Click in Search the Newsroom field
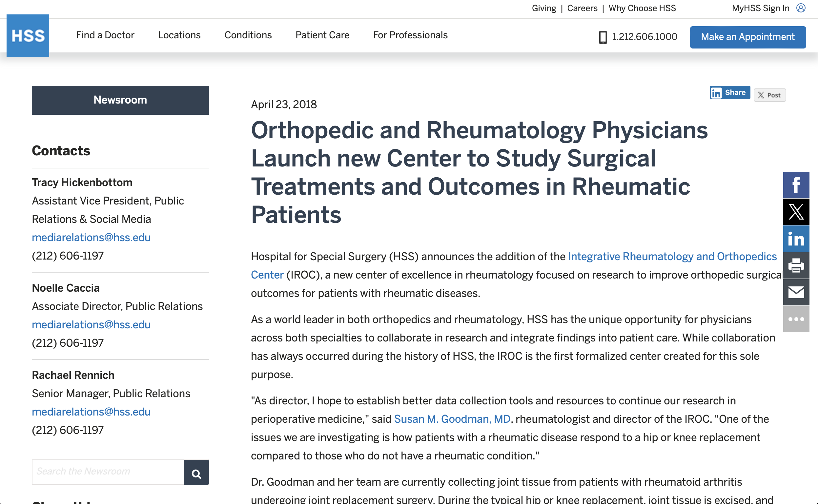This screenshot has width=818, height=504. (x=108, y=472)
